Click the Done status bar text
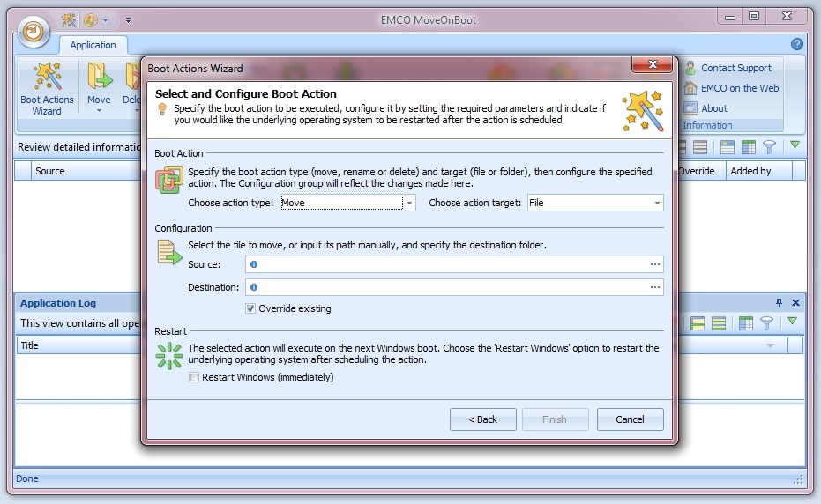This screenshot has width=821, height=504. [x=27, y=478]
